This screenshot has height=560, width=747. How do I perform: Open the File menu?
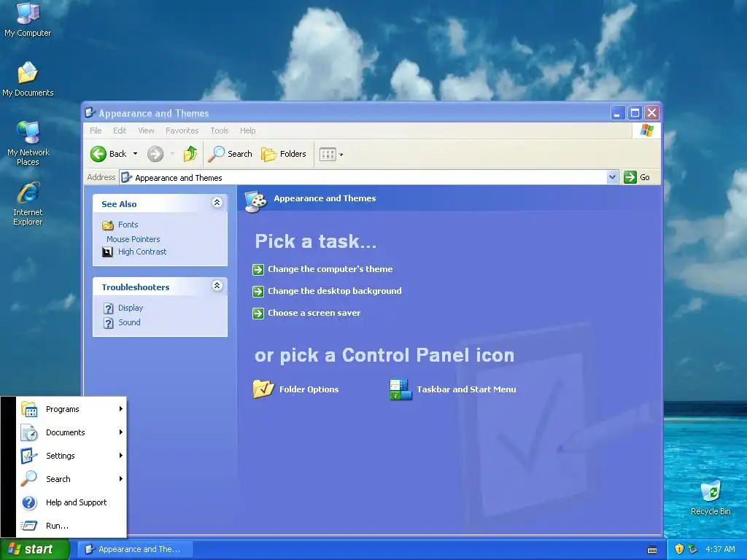(x=96, y=131)
